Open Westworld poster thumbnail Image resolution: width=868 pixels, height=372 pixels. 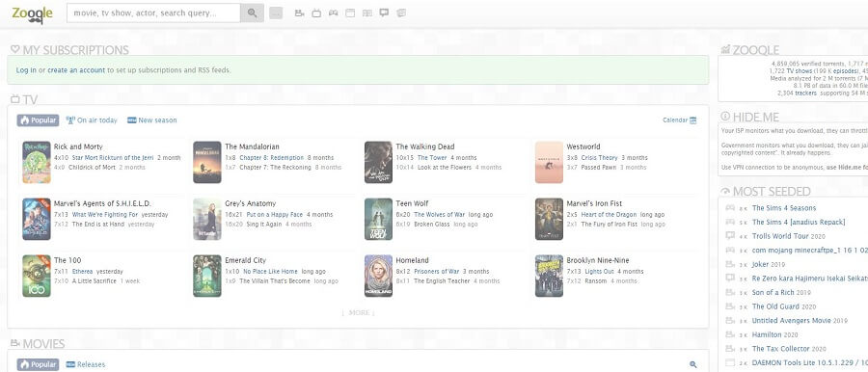tap(549, 162)
